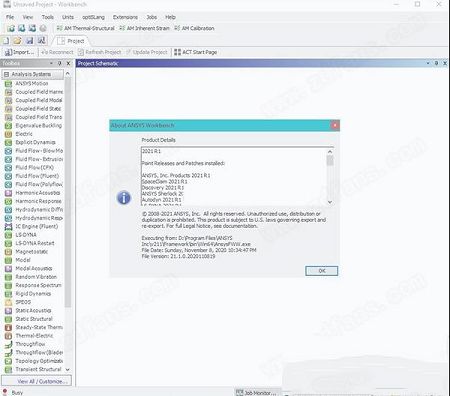Click the Open project folder icon

coord(17,41)
